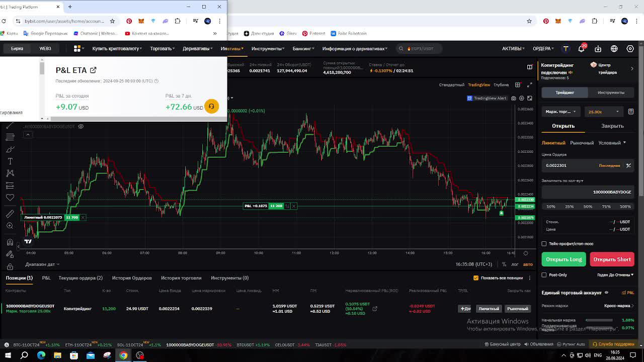Open the АКТИВЫ dropdown menu
Screen dimensions: 644x362
513,49
